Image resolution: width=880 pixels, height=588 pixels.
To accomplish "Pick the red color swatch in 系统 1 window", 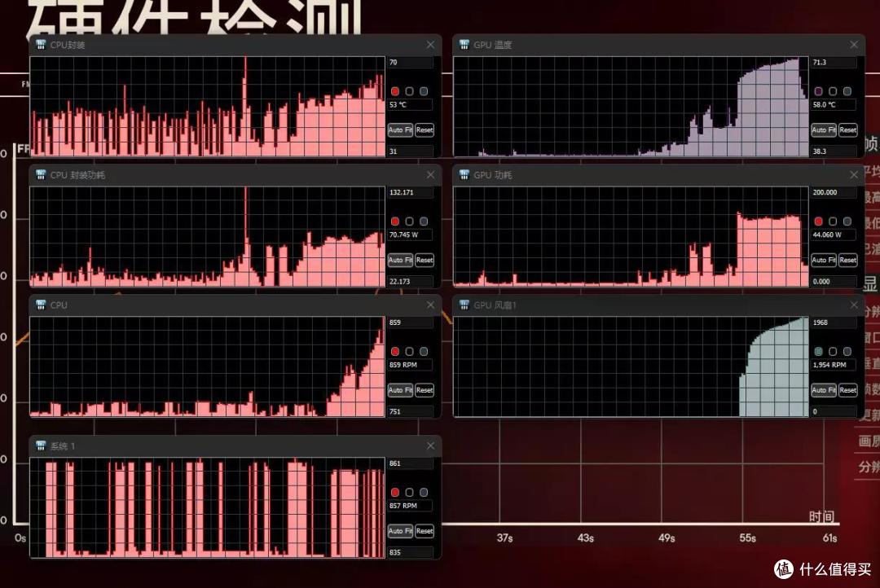I will click(x=395, y=493).
